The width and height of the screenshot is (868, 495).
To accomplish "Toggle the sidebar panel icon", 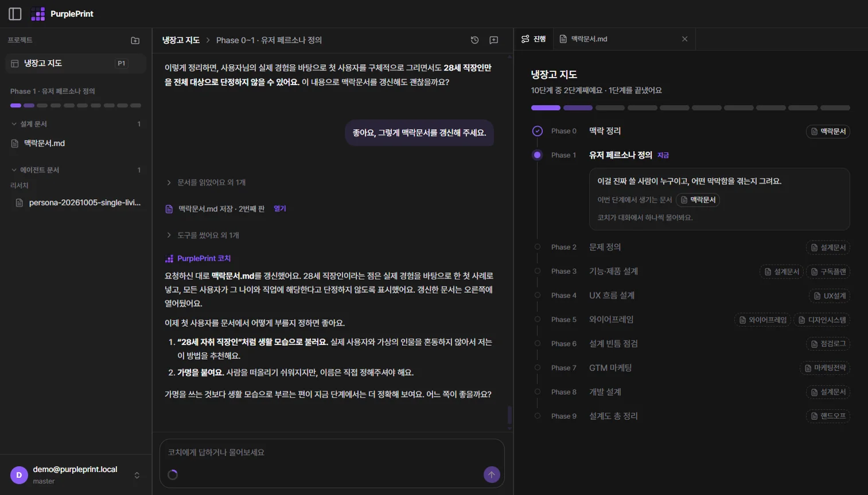I will 15,14.
